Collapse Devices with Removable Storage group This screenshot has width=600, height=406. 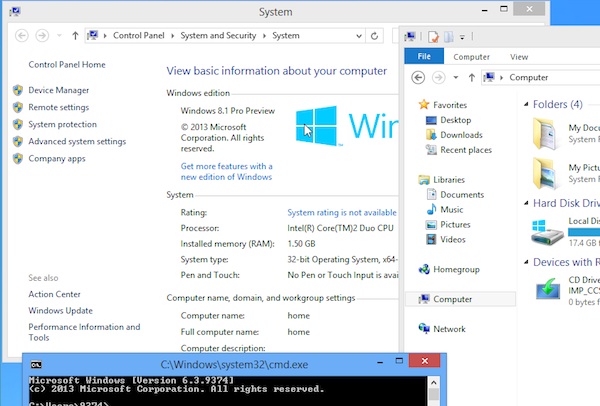[527, 262]
